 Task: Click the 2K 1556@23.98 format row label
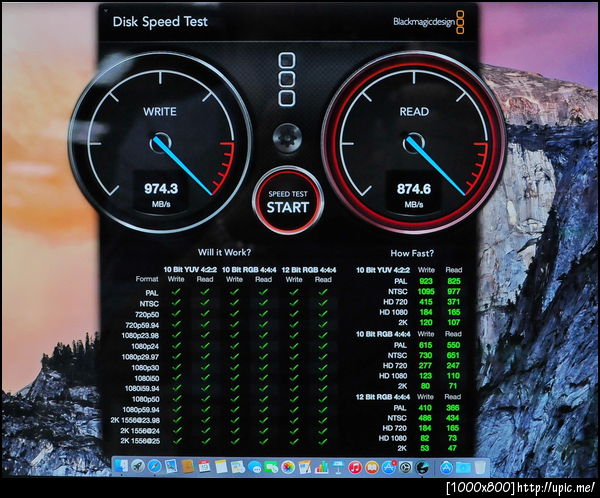point(135,420)
